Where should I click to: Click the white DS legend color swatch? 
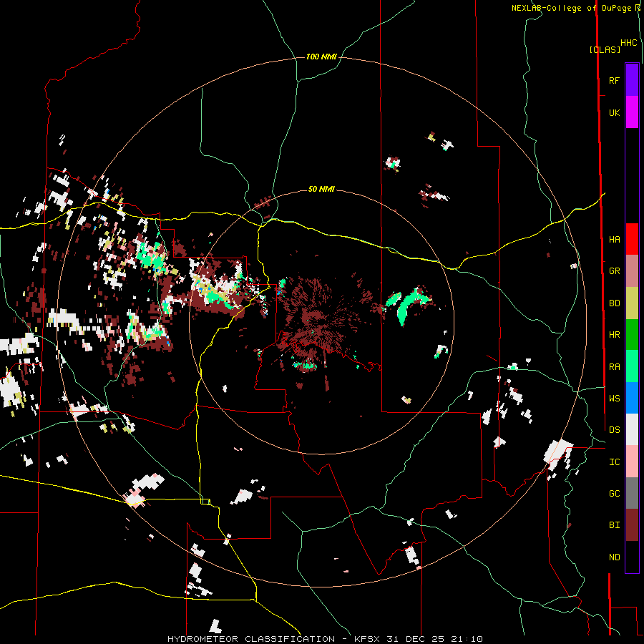tap(632, 429)
